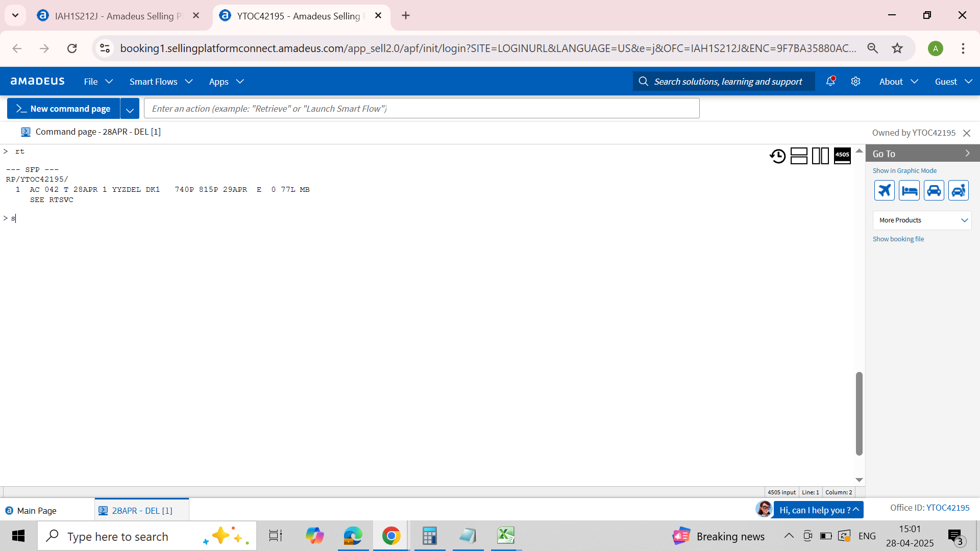This screenshot has width=980, height=551.
Task: Click the black 4505 input mode icon
Action: pyautogui.click(x=842, y=156)
